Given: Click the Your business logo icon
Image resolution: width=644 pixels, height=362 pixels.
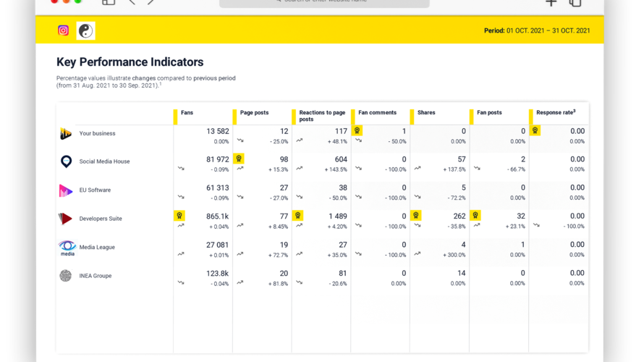Looking at the screenshot, I should tap(66, 133).
